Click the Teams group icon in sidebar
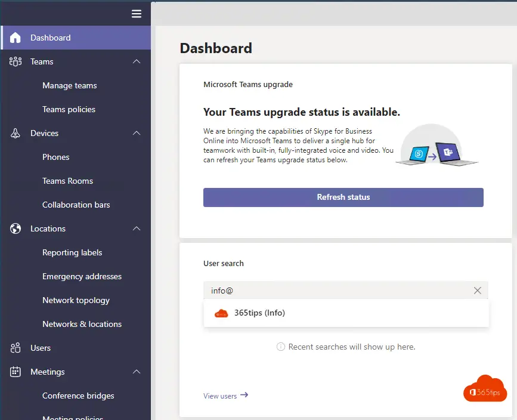This screenshot has height=420, width=517. tap(16, 61)
